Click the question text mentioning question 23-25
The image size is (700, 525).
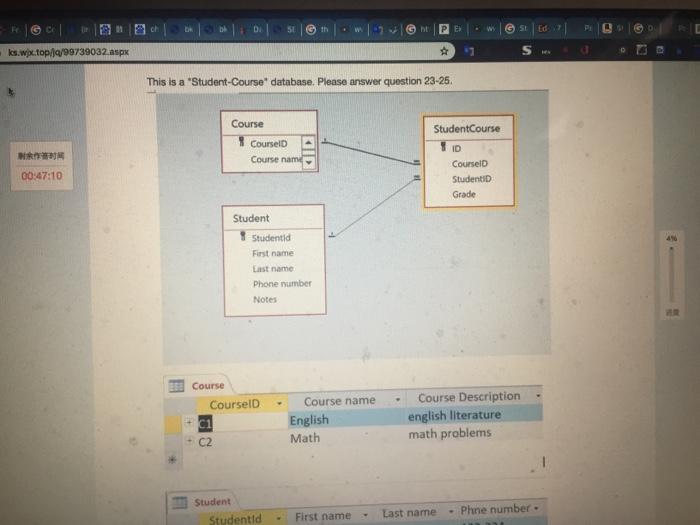click(299, 81)
